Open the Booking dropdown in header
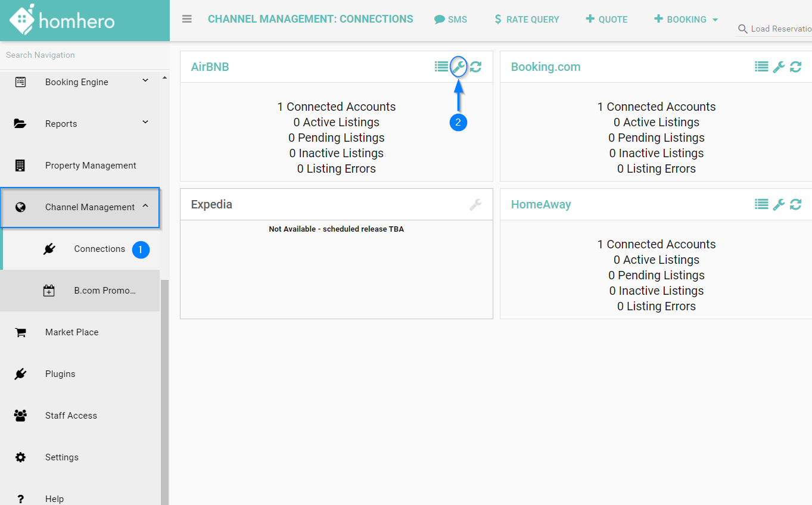The image size is (812, 505). point(686,19)
